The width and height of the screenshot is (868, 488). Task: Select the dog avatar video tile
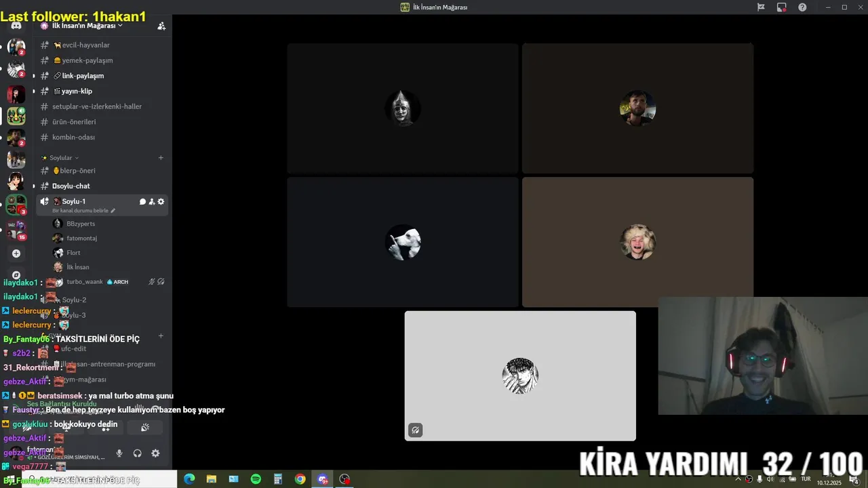click(x=403, y=242)
